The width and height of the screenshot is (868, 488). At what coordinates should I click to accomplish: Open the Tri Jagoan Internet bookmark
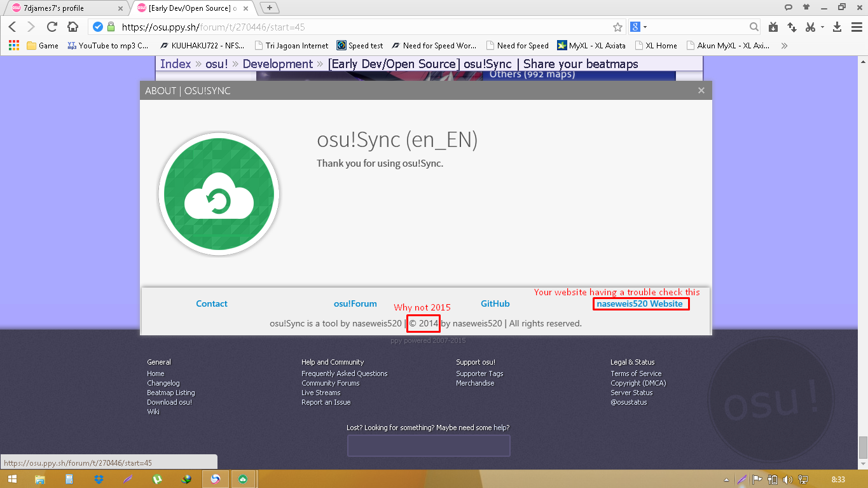coord(291,46)
